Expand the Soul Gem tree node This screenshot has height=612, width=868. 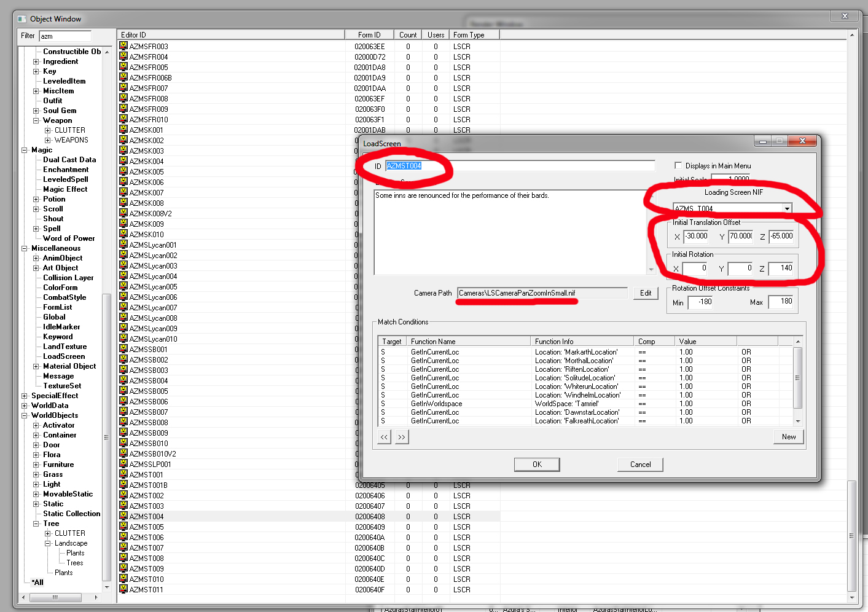pos(36,111)
